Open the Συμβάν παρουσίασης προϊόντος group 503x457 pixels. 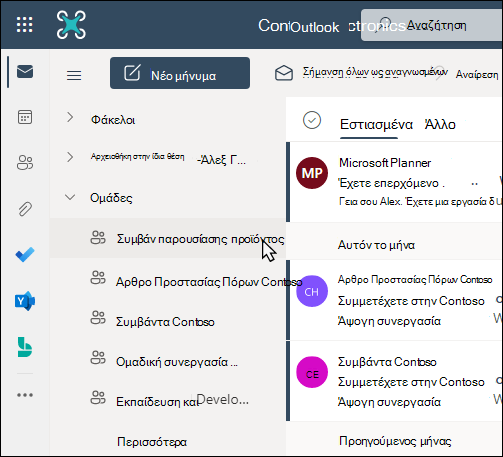pyautogui.click(x=168, y=238)
